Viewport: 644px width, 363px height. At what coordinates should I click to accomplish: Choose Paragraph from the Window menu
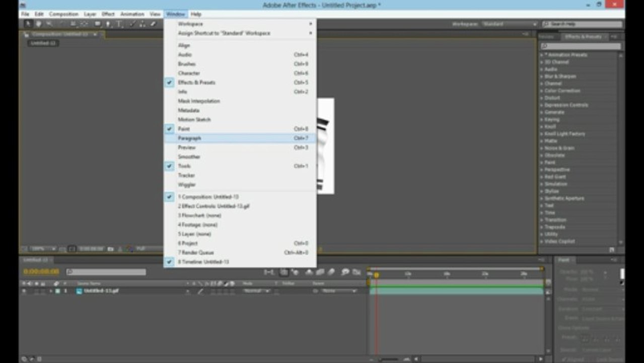[240, 138]
